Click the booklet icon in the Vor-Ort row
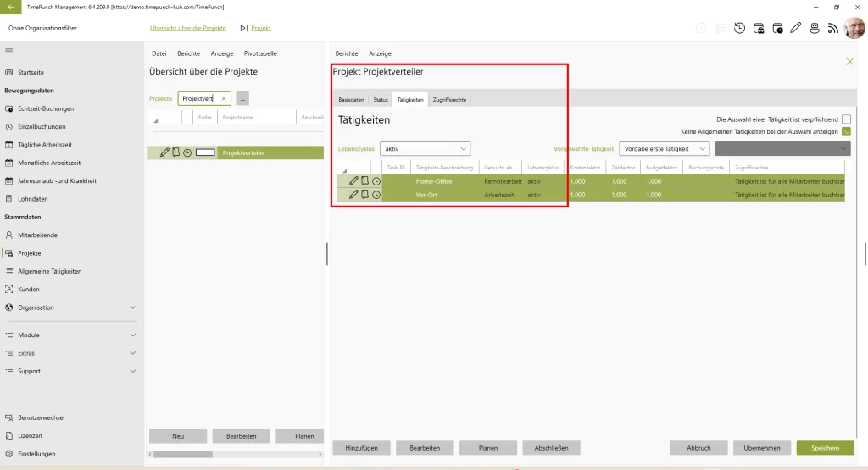 pos(364,195)
